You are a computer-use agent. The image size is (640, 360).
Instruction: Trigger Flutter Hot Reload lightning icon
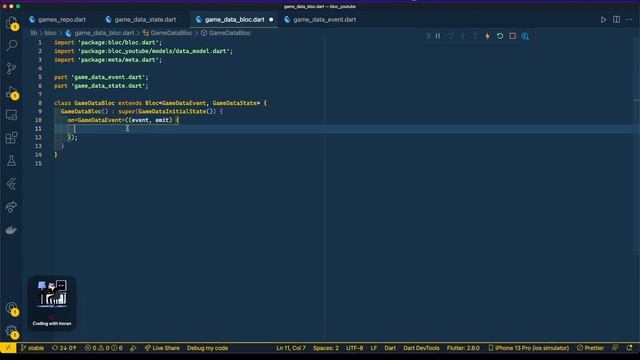pos(487,36)
